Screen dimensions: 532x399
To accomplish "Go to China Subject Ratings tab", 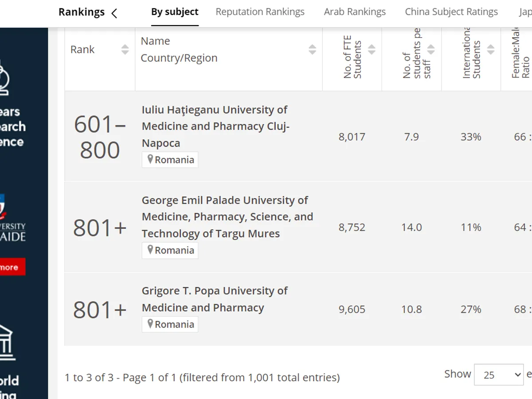I will pos(451,12).
